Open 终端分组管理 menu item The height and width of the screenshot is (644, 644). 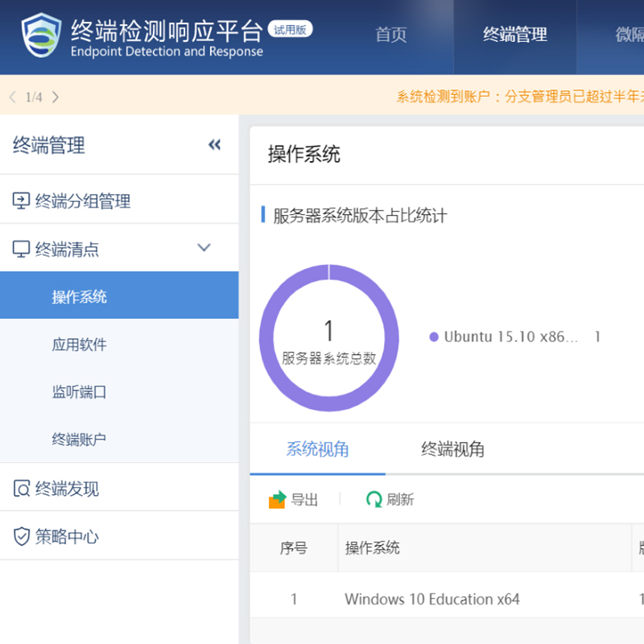tap(119, 199)
